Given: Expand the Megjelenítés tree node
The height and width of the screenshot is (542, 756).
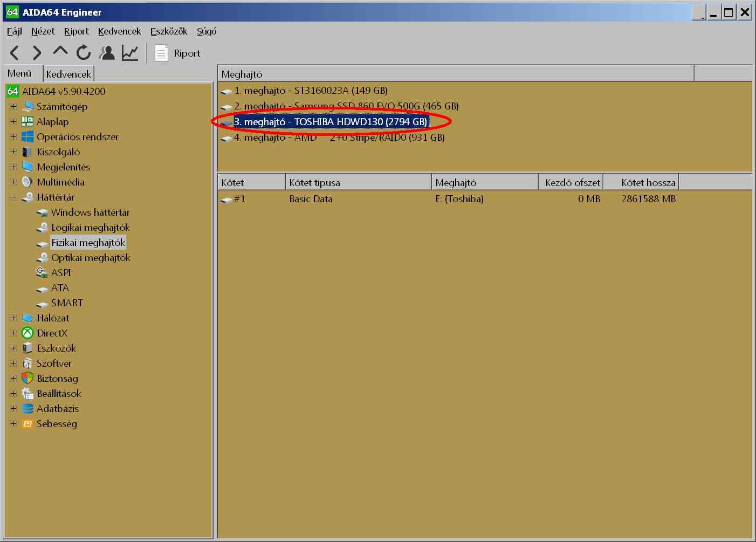Looking at the screenshot, I should coord(13,167).
